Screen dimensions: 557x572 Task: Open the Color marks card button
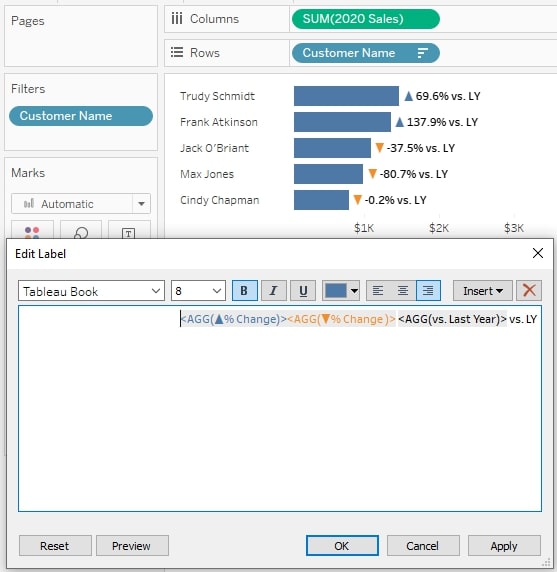coord(32,231)
